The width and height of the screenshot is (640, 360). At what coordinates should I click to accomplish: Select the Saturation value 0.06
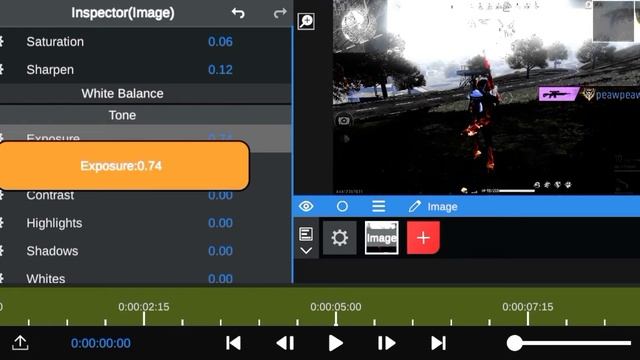220,42
